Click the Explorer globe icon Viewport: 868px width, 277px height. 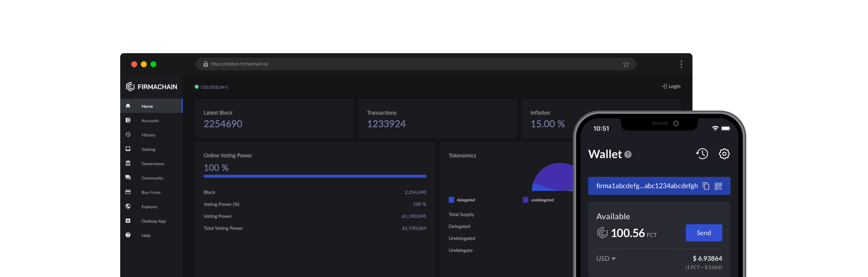(x=128, y=206)
